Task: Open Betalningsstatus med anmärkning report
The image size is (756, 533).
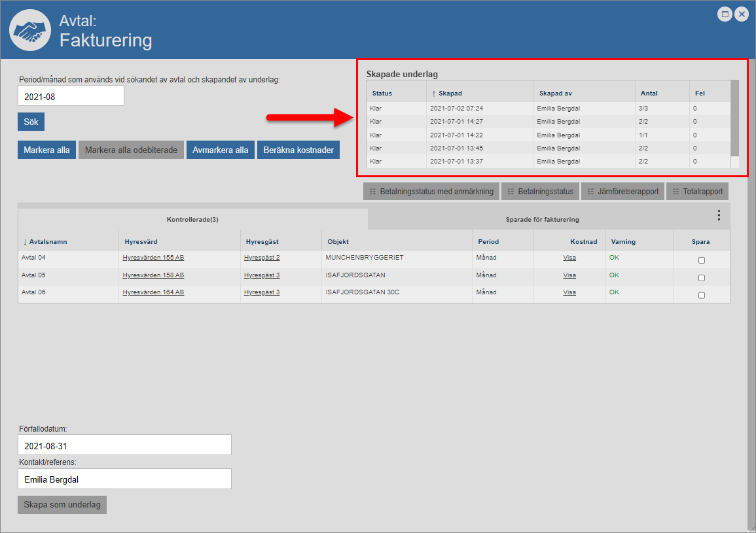Action: (x=431, y=192)
